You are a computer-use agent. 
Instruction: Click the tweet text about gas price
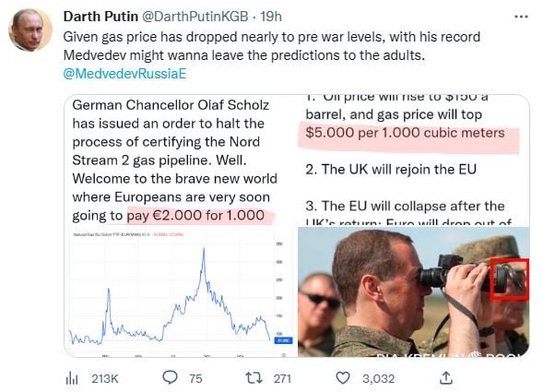click(271, 46)
